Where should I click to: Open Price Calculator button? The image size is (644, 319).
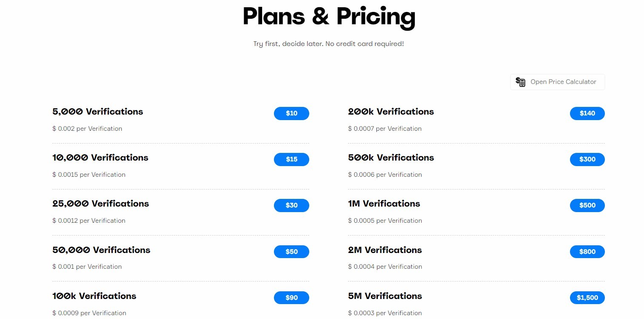(x=557, y=82)
